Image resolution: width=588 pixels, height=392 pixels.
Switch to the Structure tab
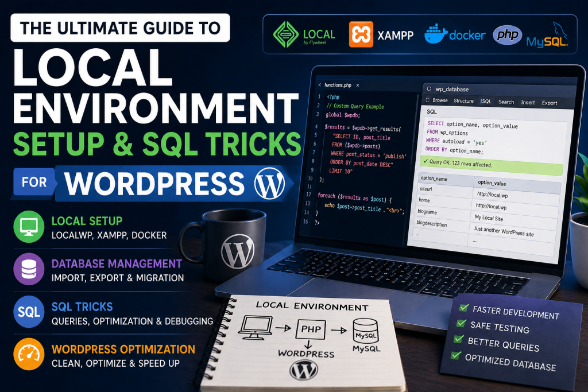click(x=463, y=101)
